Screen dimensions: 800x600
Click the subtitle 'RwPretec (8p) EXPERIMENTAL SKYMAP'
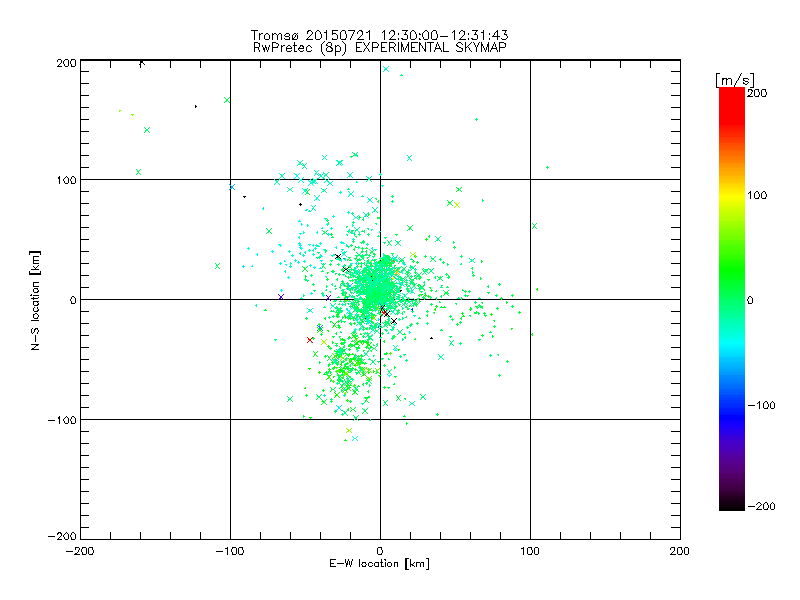pos(380,48)
